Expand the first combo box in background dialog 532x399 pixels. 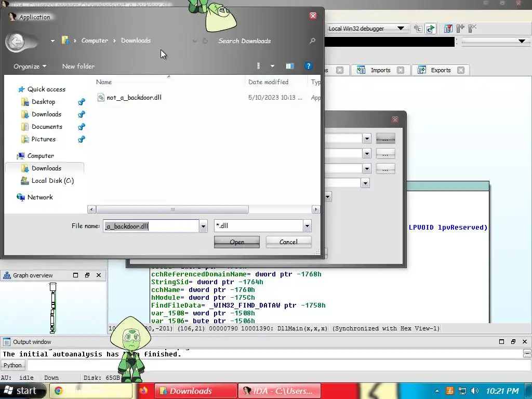click(367, 138)
